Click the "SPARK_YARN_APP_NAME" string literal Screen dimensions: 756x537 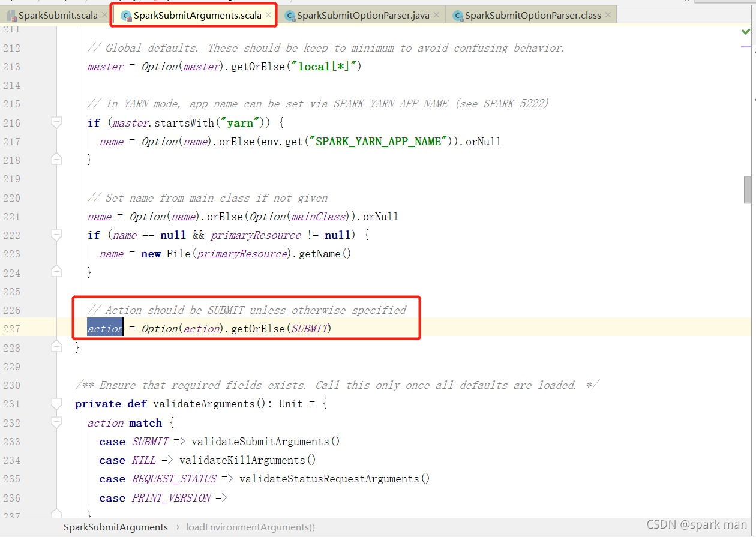(x=379, y=142)
